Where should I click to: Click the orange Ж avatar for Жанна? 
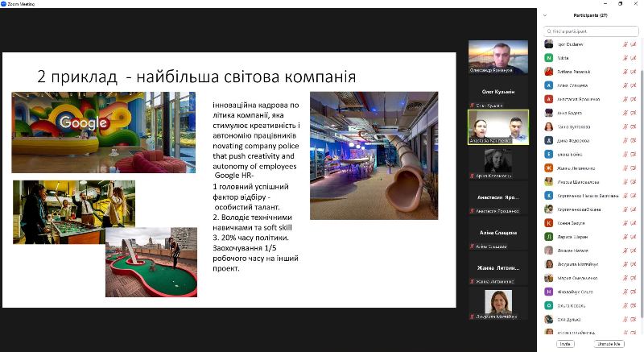(x=549, y=168)
